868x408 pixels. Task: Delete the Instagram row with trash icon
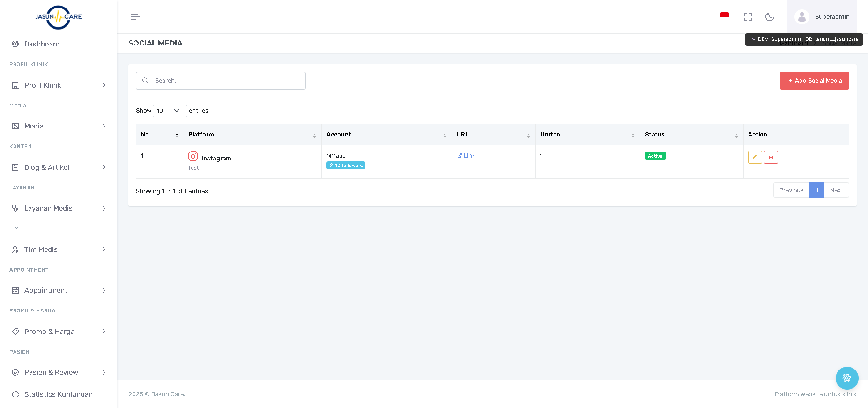click(x=771, y=157)
